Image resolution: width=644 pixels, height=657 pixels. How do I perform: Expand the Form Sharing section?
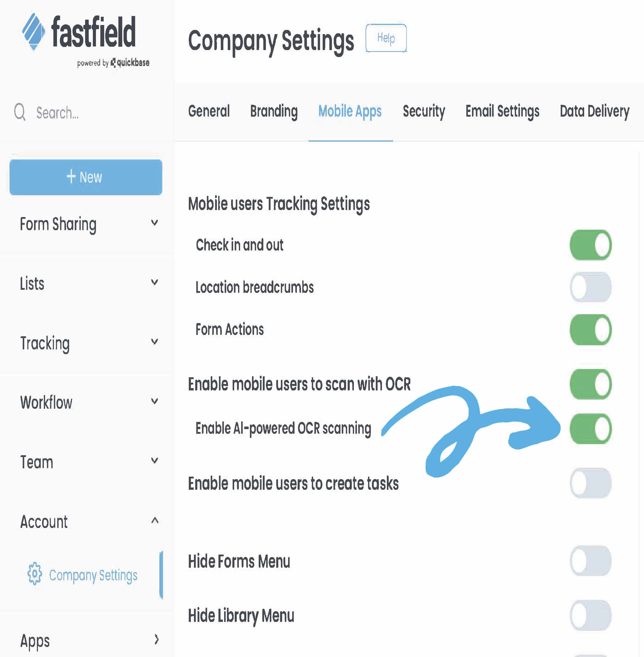[x=154, y=223]
